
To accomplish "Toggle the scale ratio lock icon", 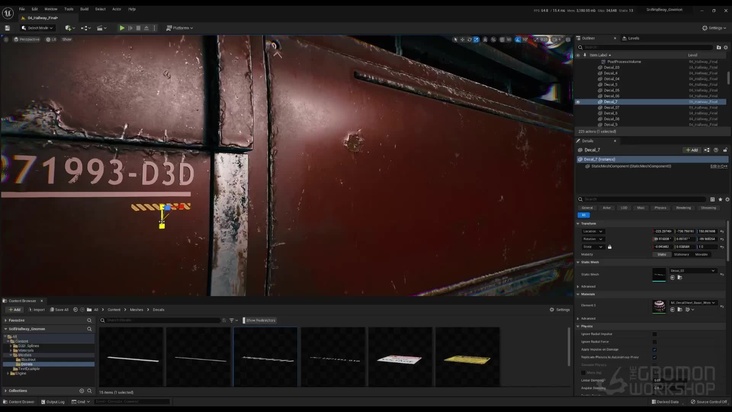I will click(610, 247).
